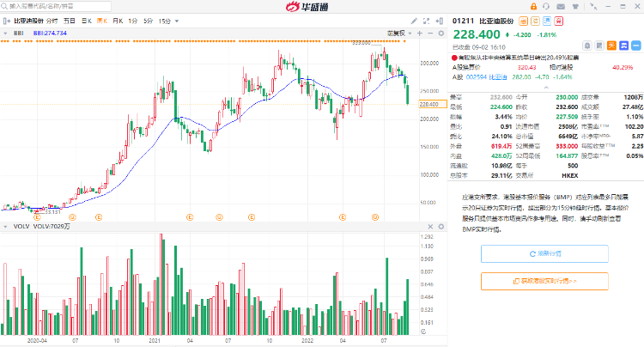Click the orange lock icon in title bar

[x=533, y=6]
